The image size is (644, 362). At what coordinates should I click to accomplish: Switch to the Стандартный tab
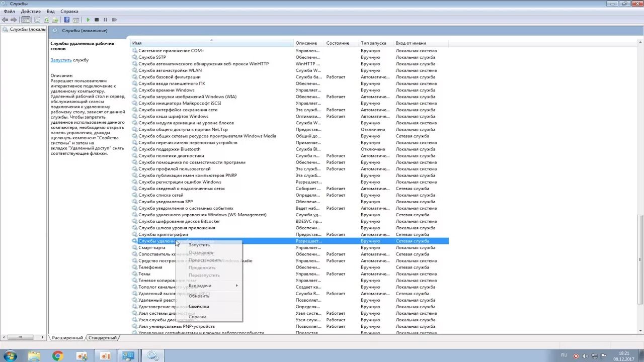coord(102,338)
